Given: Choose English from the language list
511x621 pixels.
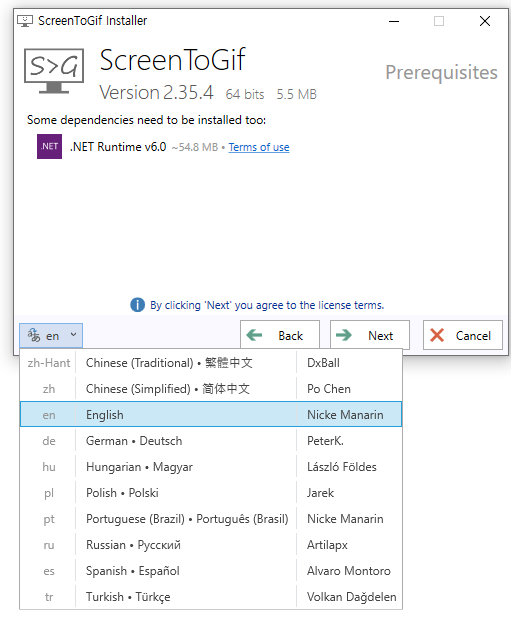Looking at the screenshot, I should (x=211, y=414).
